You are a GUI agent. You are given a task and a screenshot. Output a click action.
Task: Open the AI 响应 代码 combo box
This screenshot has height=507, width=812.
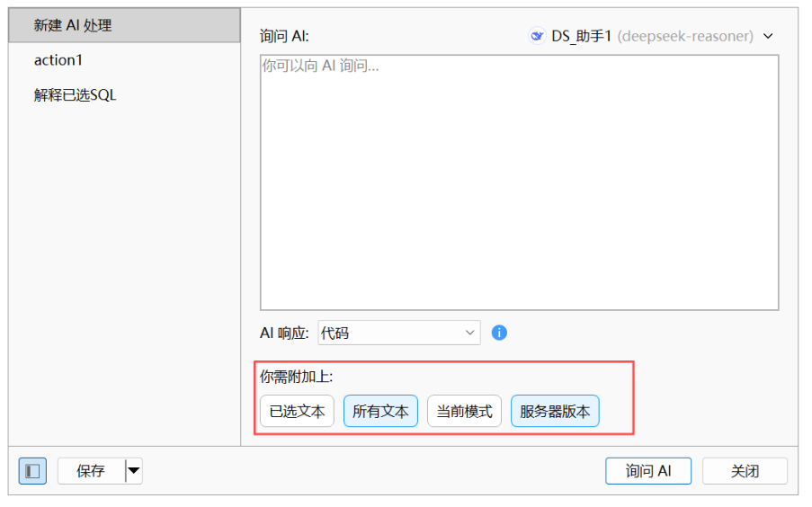(x=398, y=333)
